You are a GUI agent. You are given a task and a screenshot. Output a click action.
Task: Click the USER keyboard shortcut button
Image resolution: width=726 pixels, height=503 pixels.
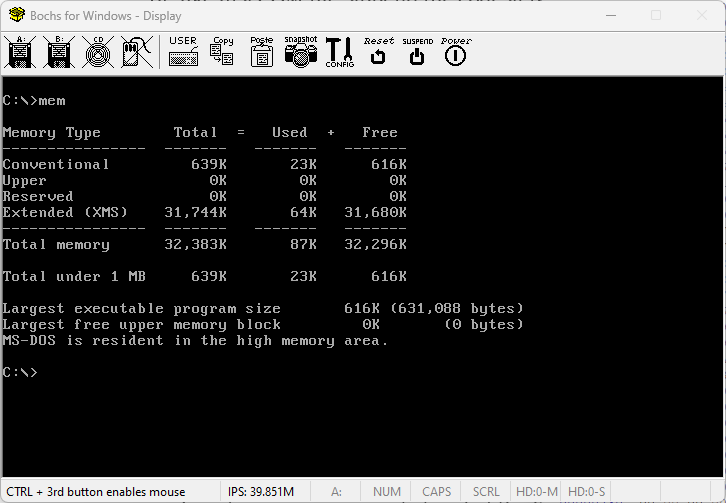point(183,51)
